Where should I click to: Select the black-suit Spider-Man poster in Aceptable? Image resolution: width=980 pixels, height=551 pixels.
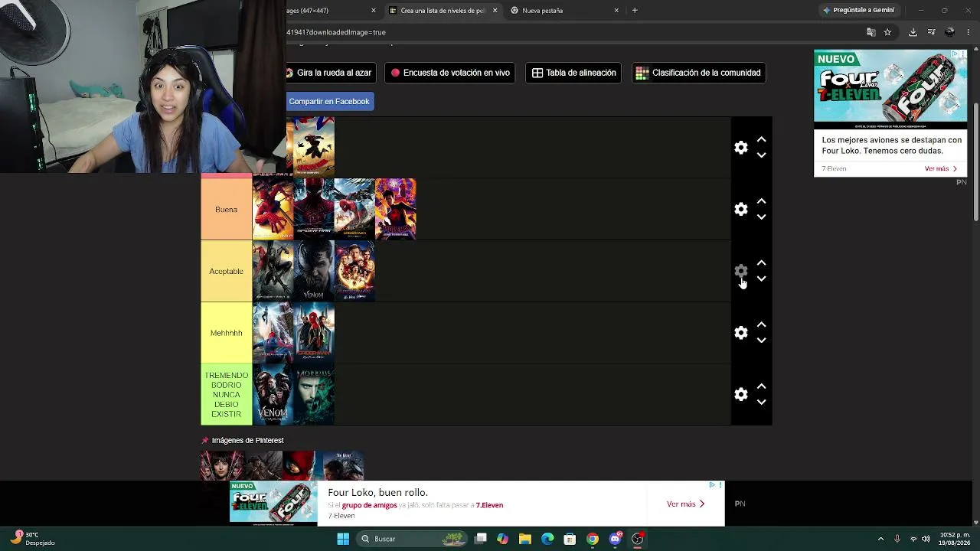(x=273, y=271)
